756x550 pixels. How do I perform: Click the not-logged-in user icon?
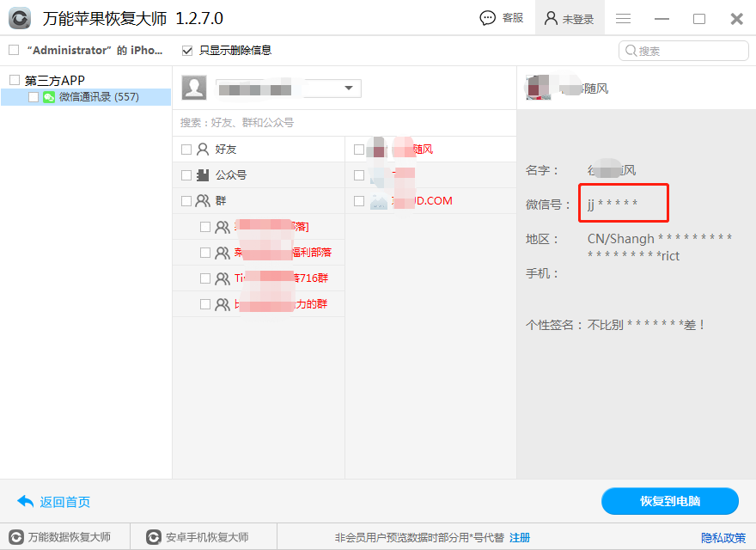point(551,18)
